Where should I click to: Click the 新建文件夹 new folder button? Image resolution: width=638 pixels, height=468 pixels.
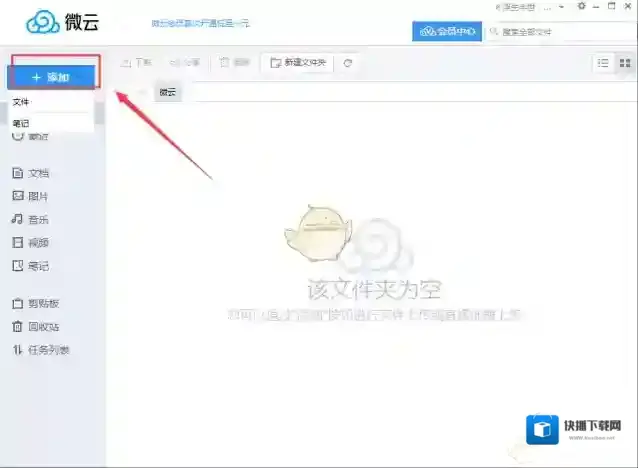click(x=296, y=63)
